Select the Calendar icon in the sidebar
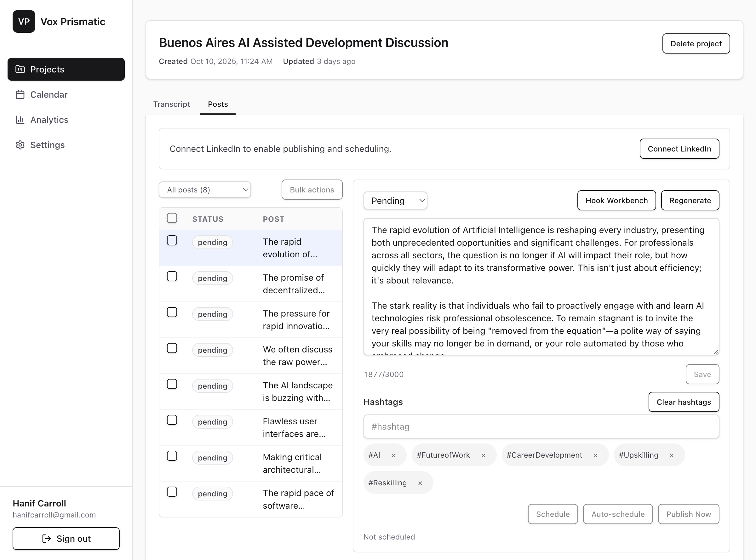Screen dimensions: 756x560 click(x=20, y=94)
